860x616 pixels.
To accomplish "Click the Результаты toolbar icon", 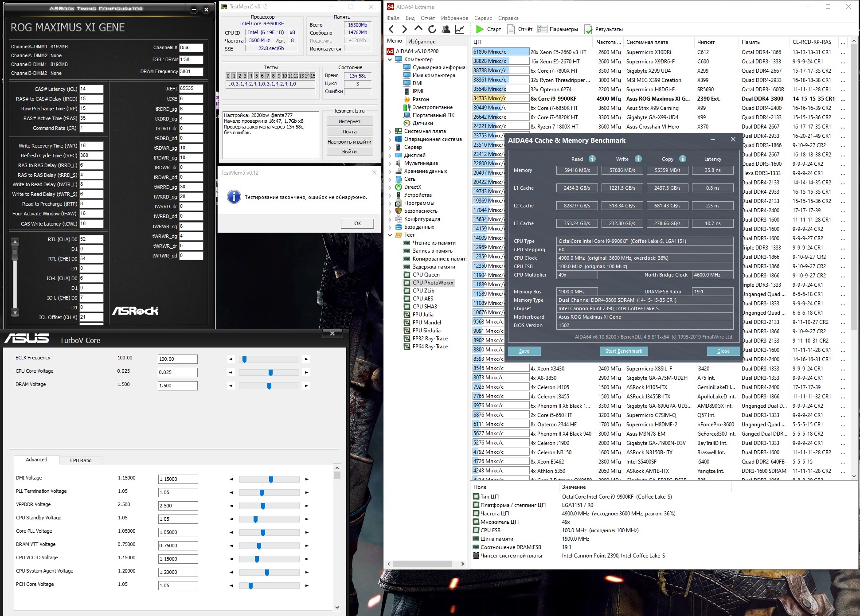I will pyautogui.click(x=588, y=29).
